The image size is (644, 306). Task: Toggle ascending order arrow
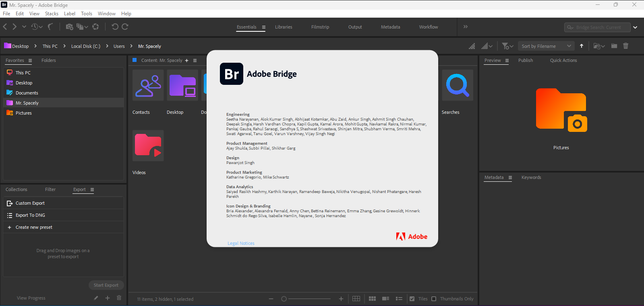tap(582, 46)
